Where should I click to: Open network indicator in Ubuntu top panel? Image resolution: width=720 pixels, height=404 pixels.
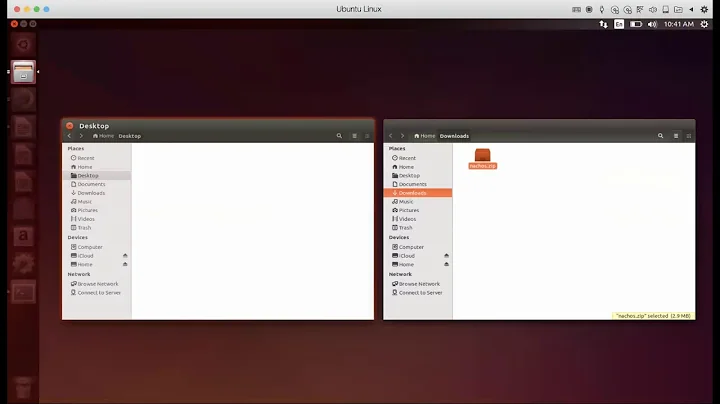(x=603, y=24)
